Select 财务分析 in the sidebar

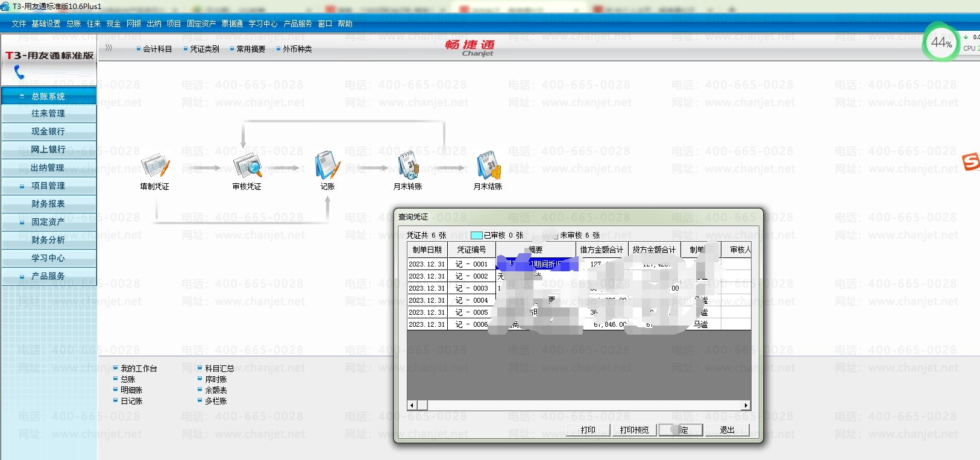click(x=48, y=240)
